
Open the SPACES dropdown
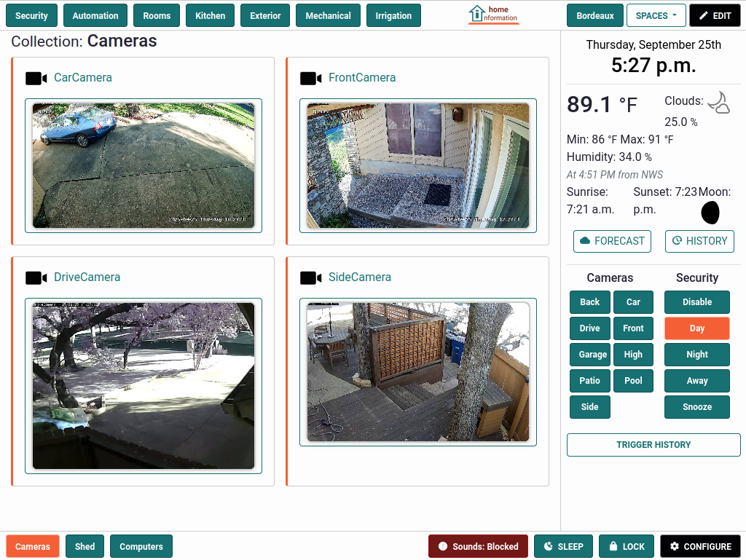(x=656, y=15)
